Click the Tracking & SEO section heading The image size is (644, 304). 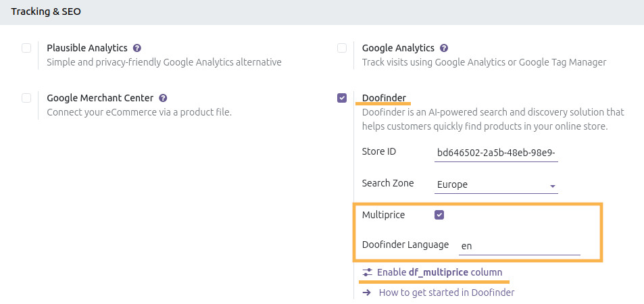pyautogui.click(x=46, y=11)
